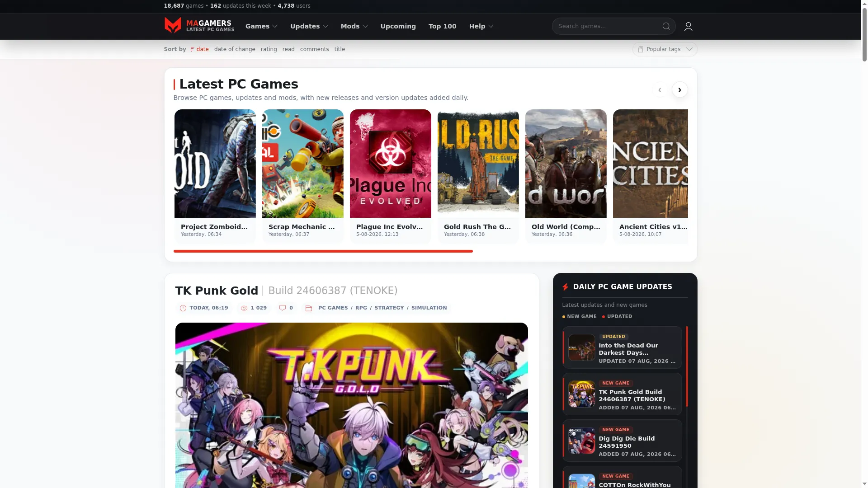
Task: Click the 162 updates this week stat
Action: coord(241,6)
